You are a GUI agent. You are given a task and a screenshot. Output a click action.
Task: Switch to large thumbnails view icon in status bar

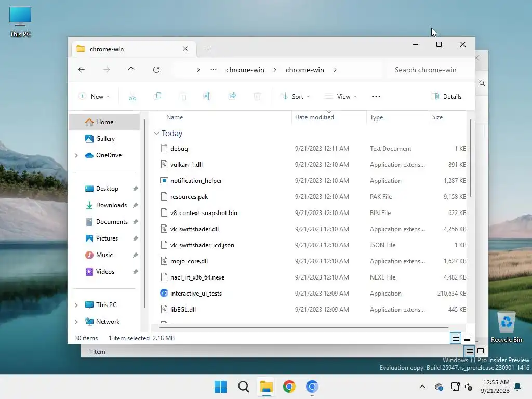coord(467,338)
